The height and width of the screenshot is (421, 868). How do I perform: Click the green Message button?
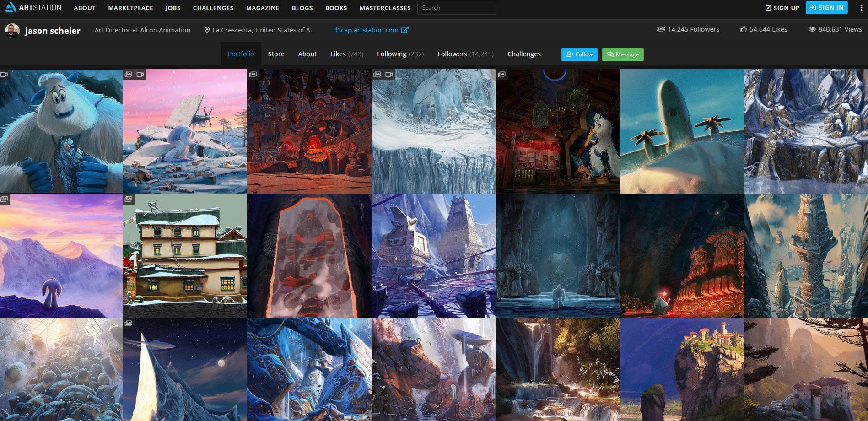click(623, 54)
